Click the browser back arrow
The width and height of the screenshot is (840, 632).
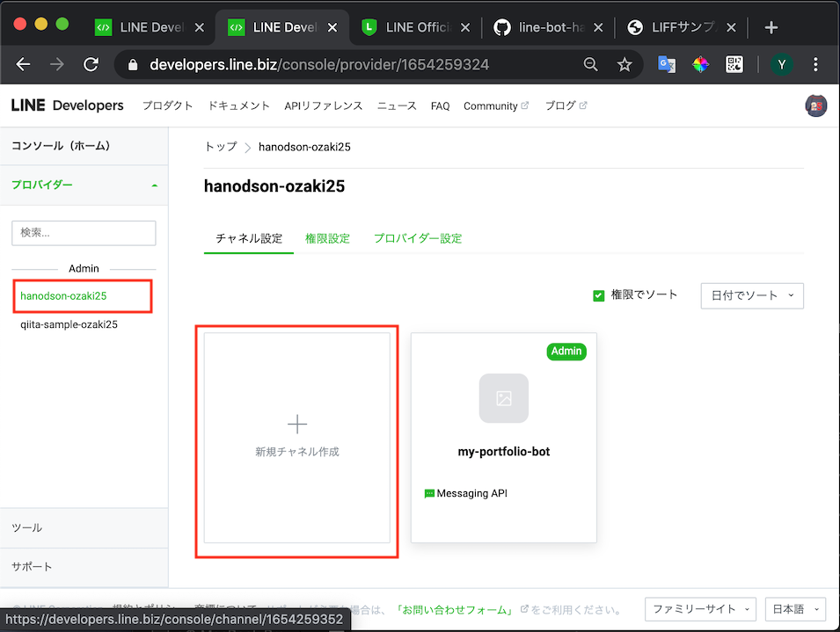pos(23,65)
